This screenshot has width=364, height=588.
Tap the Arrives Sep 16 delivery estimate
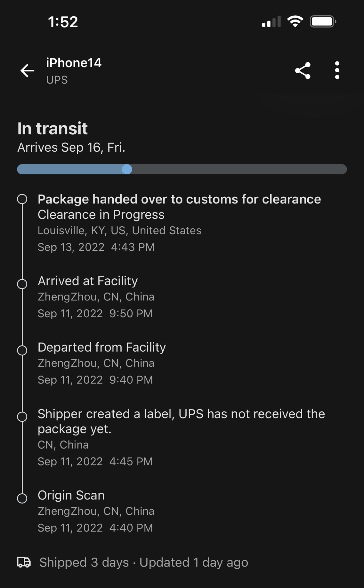[x=71, y=148]
